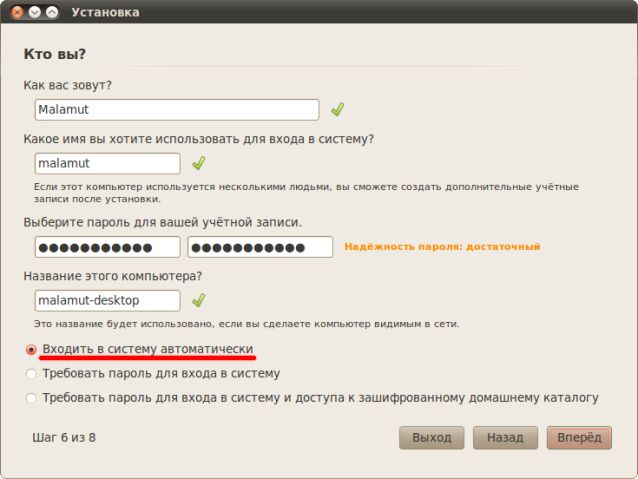This screenshot has width=638, height=479.
Task: Click green checkmark beside the login username field
Action: point(199,163)
